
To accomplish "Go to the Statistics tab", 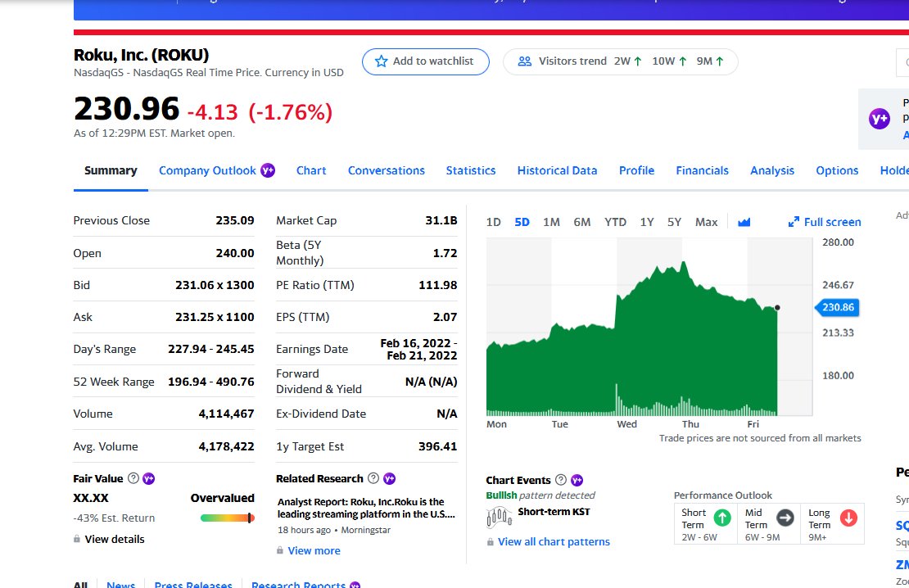I will pos(471,170).
